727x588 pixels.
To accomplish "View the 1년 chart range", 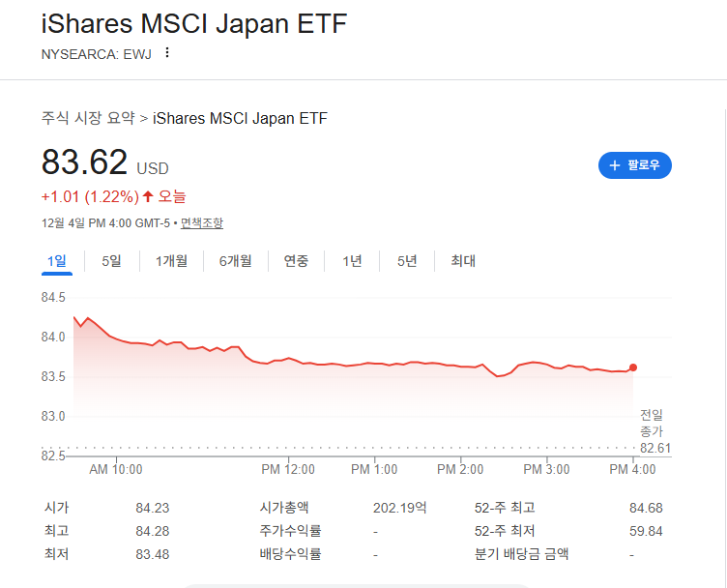I will tap(352, 261).
